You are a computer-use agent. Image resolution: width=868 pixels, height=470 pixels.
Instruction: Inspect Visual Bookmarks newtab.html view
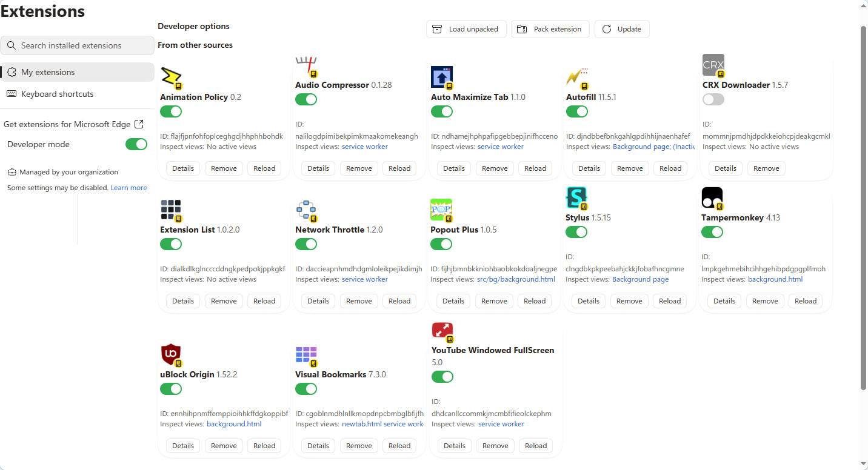[362, 424]
